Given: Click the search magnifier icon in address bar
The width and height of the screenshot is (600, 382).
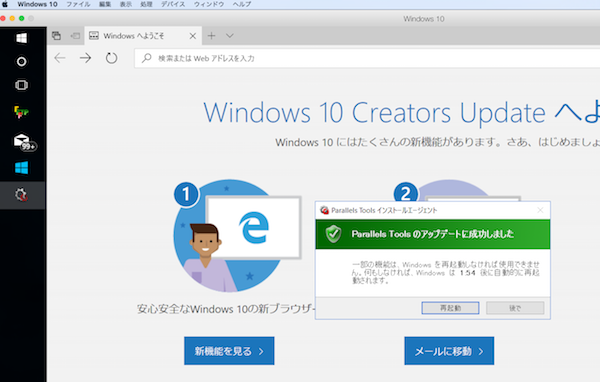Looking at the screenshot, I should pyautogui.click(x=147, y=58).
